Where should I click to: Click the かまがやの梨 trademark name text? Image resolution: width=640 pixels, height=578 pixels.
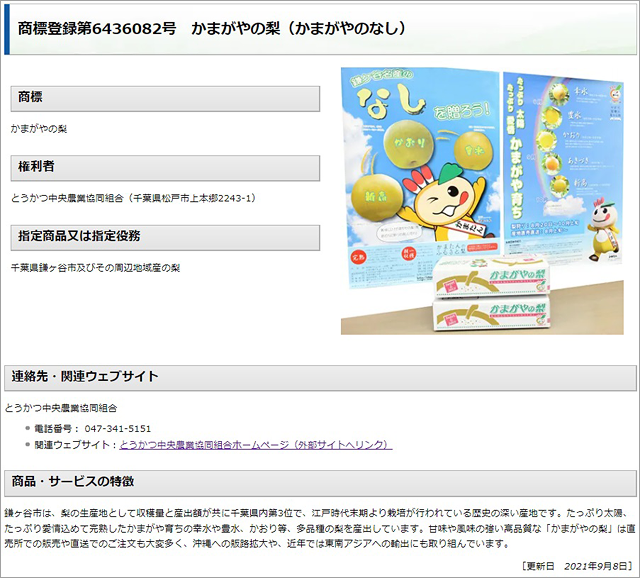point(39,129)
